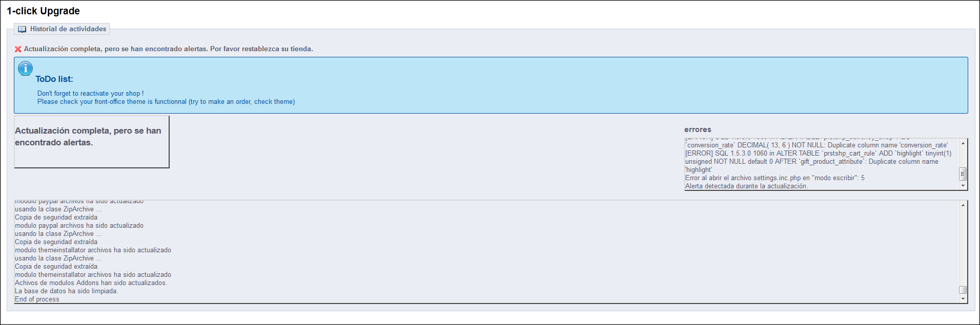980x325 pixels.
Task: Click the errores box scrollbar thumb
Action: 963,174
